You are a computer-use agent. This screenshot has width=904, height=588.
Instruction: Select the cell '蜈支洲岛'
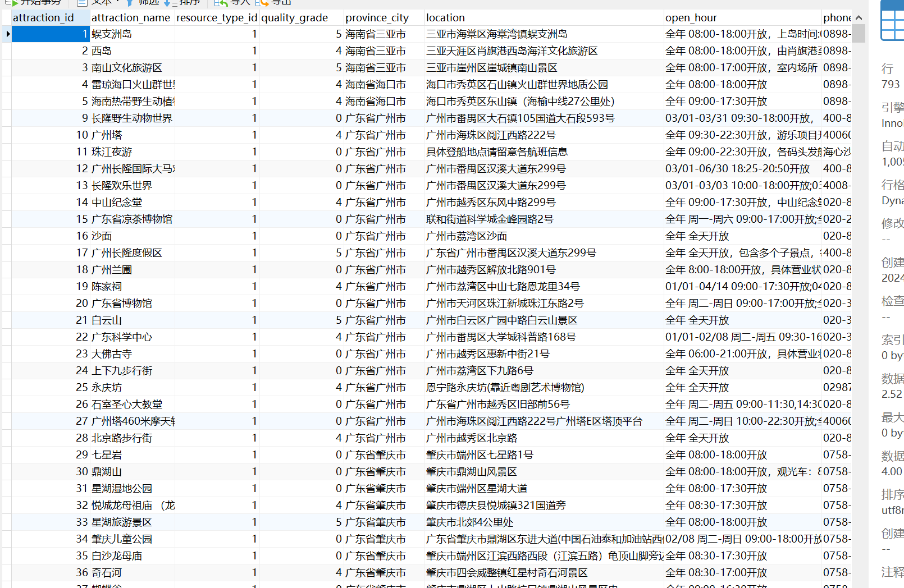click(132, 34)
